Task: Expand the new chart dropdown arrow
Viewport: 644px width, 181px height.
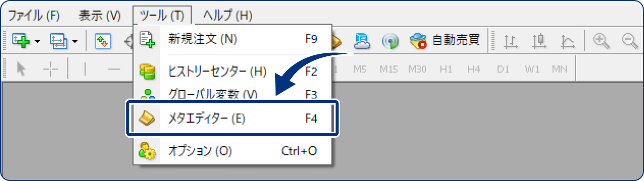Action: point(38,41)
